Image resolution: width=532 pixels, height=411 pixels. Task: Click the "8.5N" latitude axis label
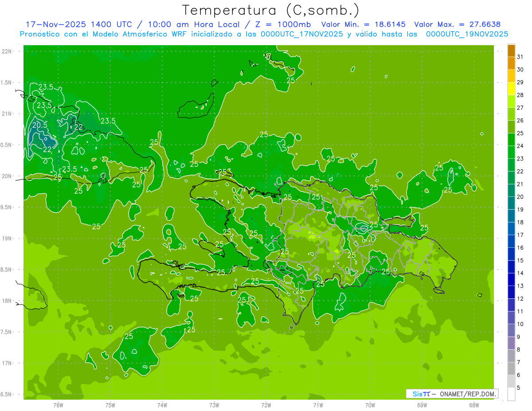coord(7,270)
